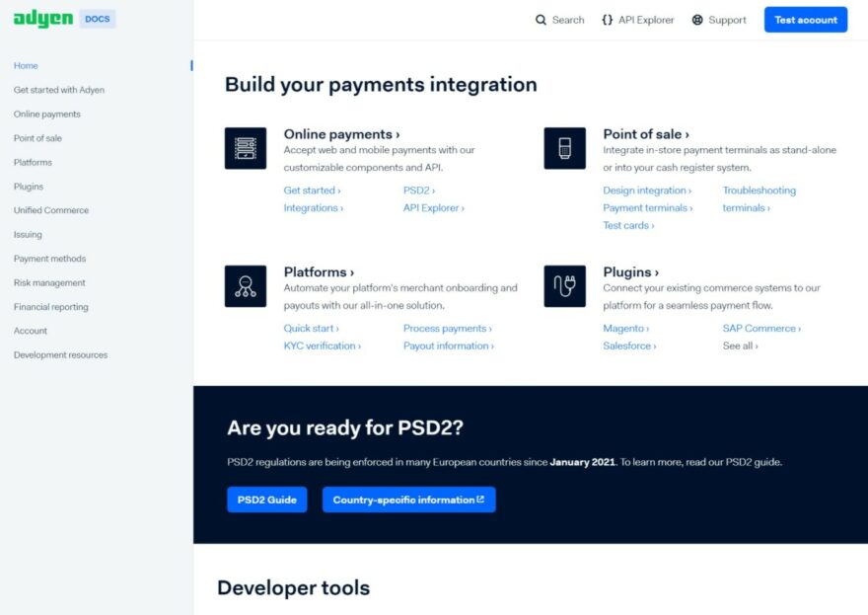Screen dimensions: 868x615
Task: Click the Test account button
Action: point(806,20)
